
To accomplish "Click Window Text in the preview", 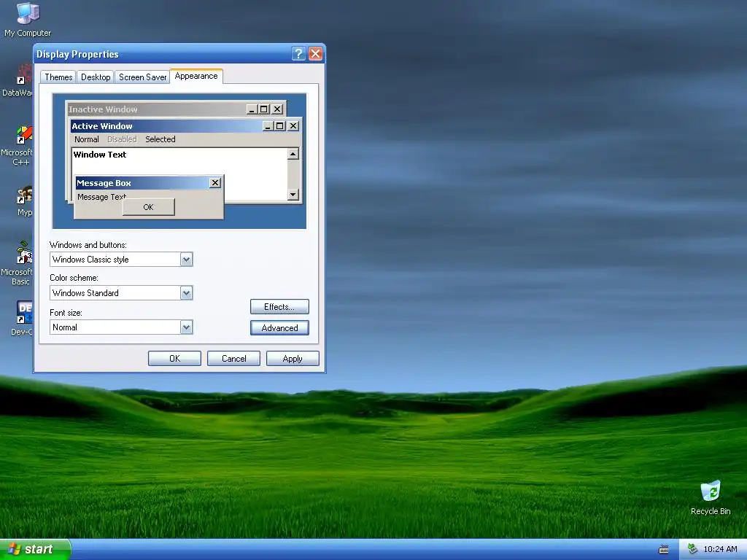I will tap(99, 155).
